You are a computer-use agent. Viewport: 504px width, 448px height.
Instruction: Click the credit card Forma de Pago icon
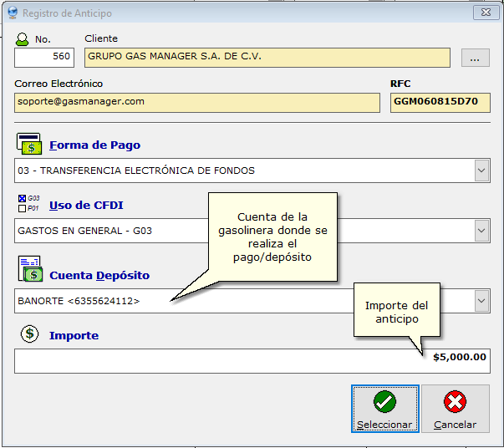(30, 143)
